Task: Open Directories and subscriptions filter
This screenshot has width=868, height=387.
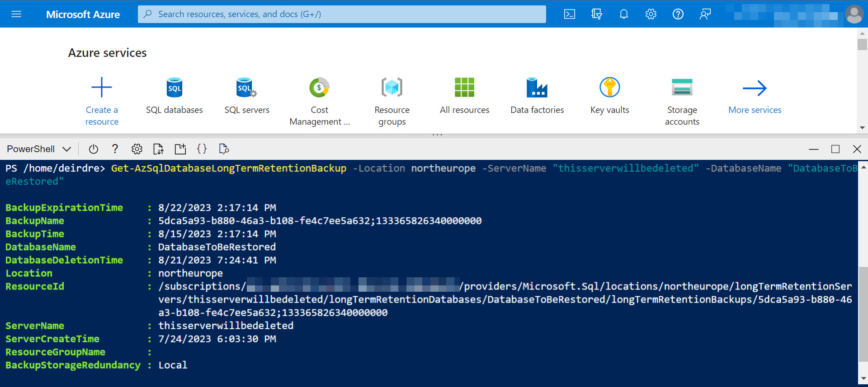Action: pyautogui.click(x=597, y=14)
